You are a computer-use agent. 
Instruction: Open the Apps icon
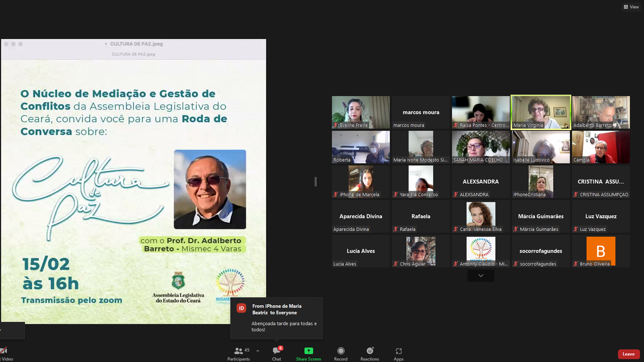398,351
